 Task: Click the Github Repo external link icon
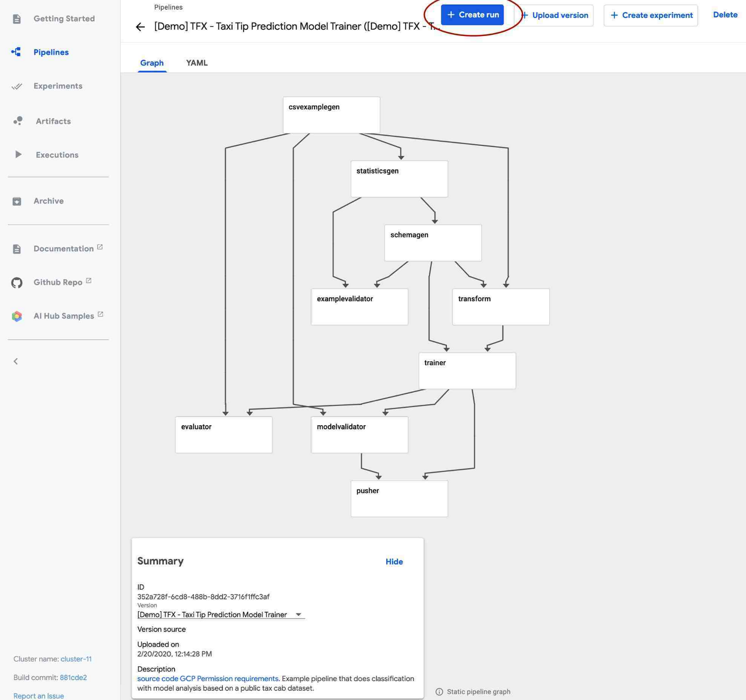[88, 280]
